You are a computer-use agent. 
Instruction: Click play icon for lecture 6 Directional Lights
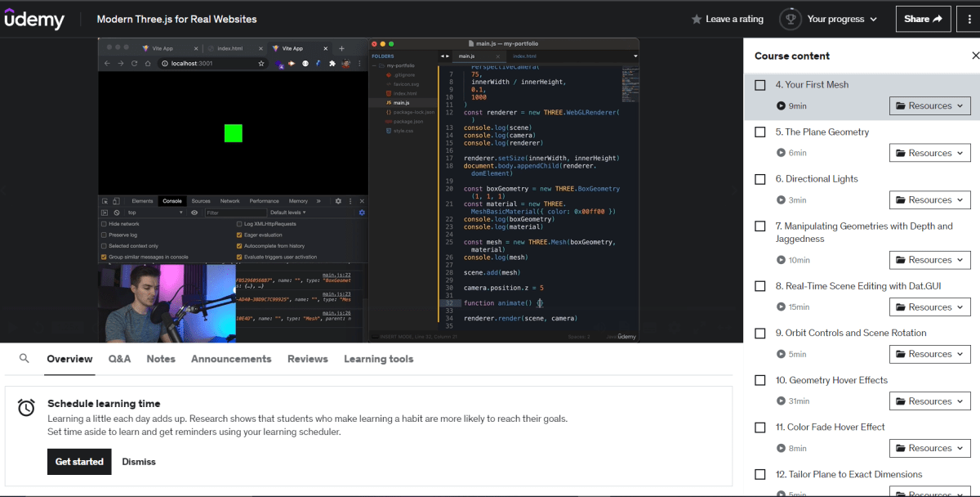click(x=781, y=200)
